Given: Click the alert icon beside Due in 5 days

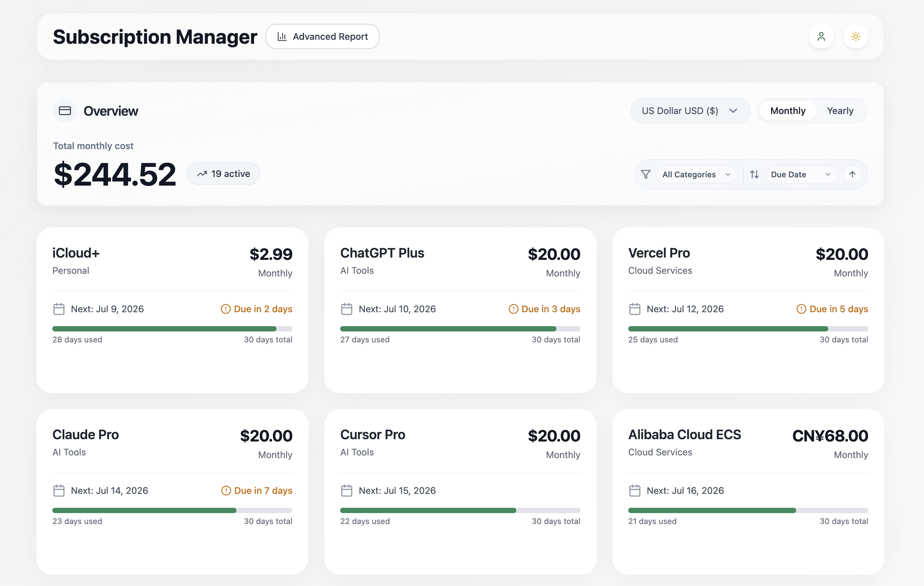Looking at the screenshot, I should pos(801,309).
